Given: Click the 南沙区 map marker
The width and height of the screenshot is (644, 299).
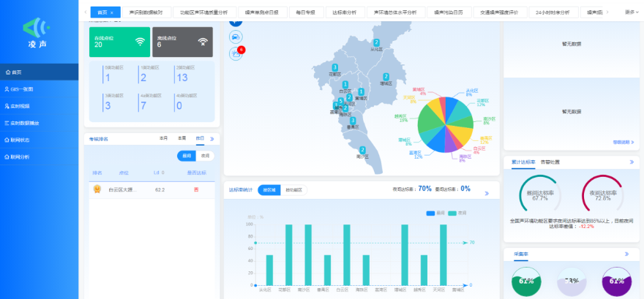Looking at the screenshot, I should (359, 148).
